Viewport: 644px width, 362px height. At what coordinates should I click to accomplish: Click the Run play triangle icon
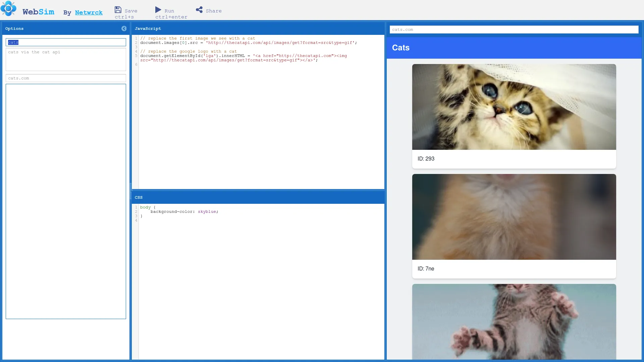(x=158, y=10)
